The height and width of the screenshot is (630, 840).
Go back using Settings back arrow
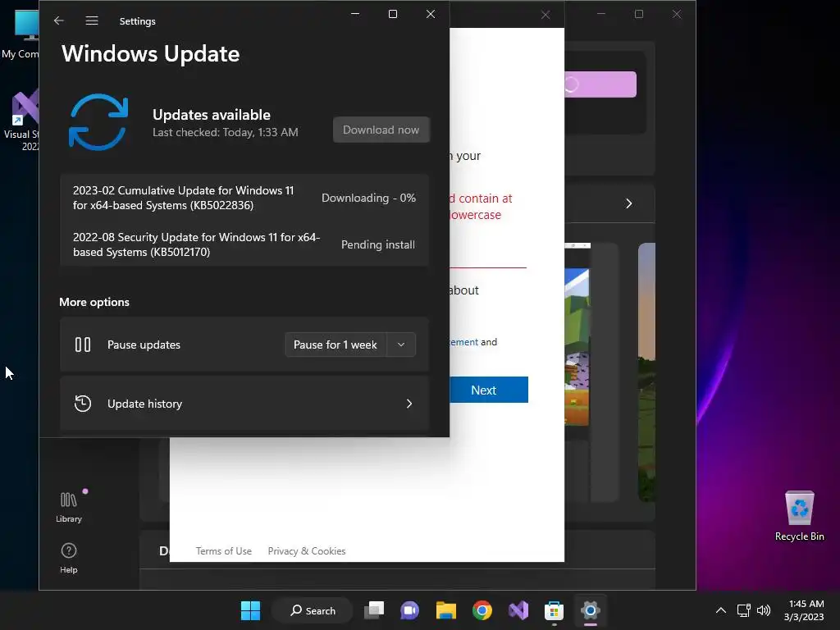point(59,21)
